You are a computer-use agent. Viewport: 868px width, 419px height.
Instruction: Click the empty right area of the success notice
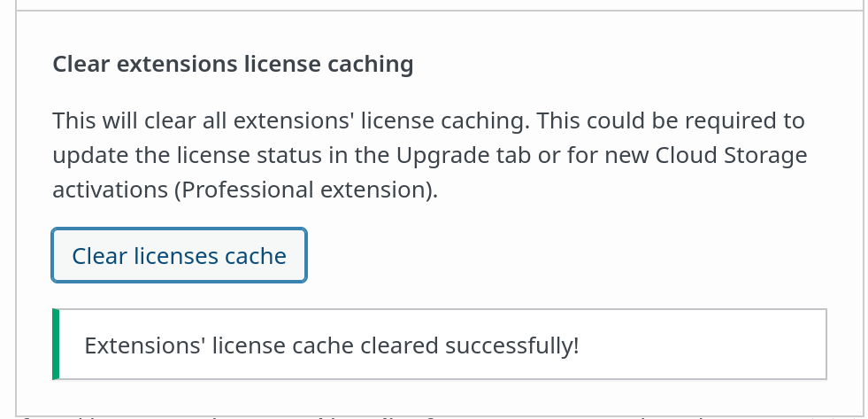(x=708, y=345)
